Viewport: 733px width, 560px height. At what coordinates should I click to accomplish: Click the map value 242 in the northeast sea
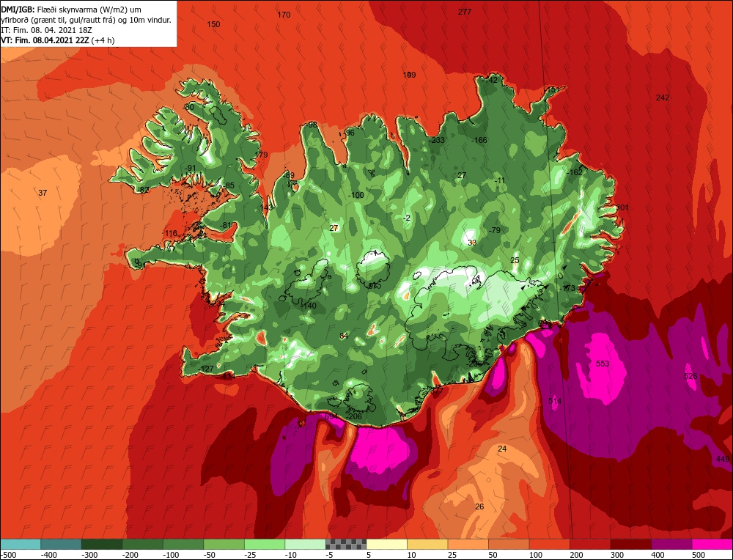pos(663,97)
